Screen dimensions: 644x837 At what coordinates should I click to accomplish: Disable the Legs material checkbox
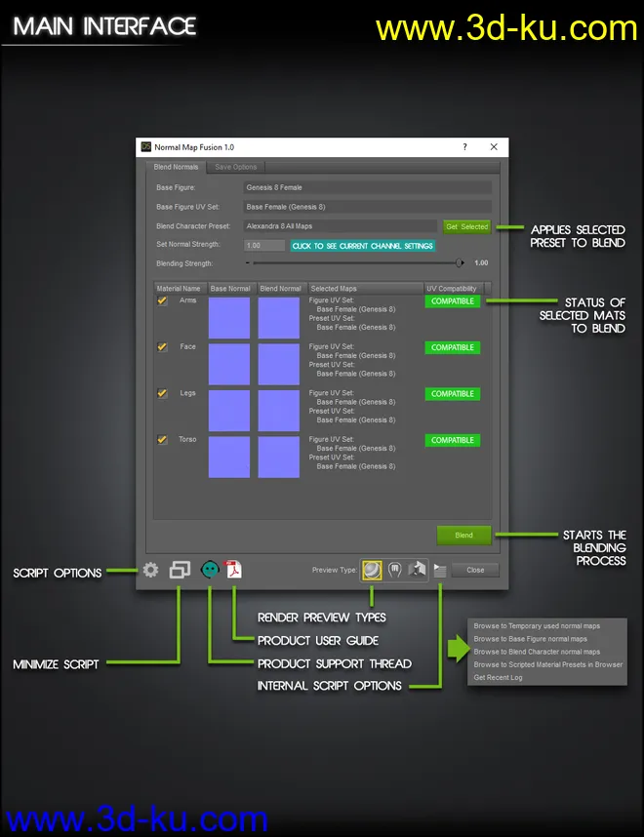tap(162, 394)
